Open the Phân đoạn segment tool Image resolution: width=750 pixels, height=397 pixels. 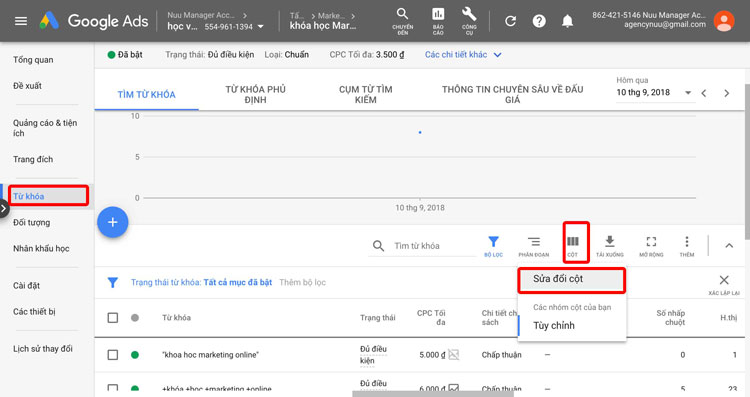pos(534,246)
